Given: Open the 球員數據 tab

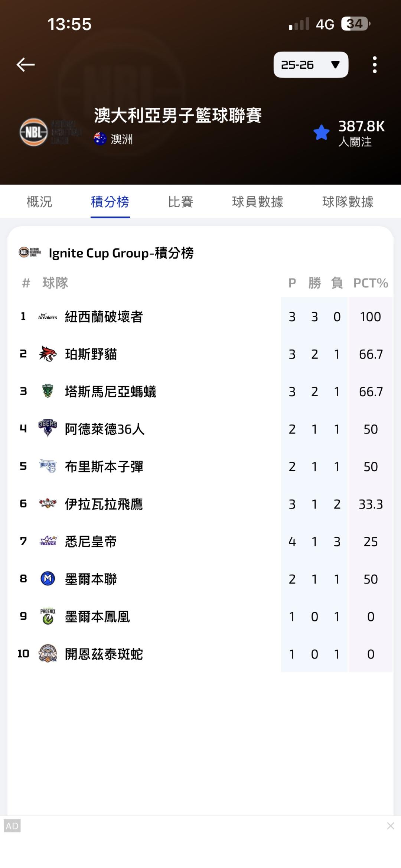Looking at the screenshot, I should (257, 202).
